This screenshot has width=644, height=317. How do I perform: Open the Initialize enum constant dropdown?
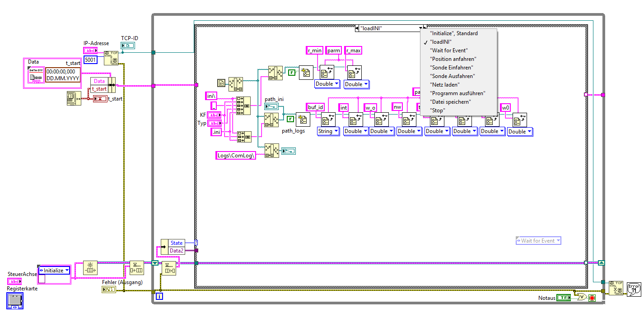tap(54, 271)
